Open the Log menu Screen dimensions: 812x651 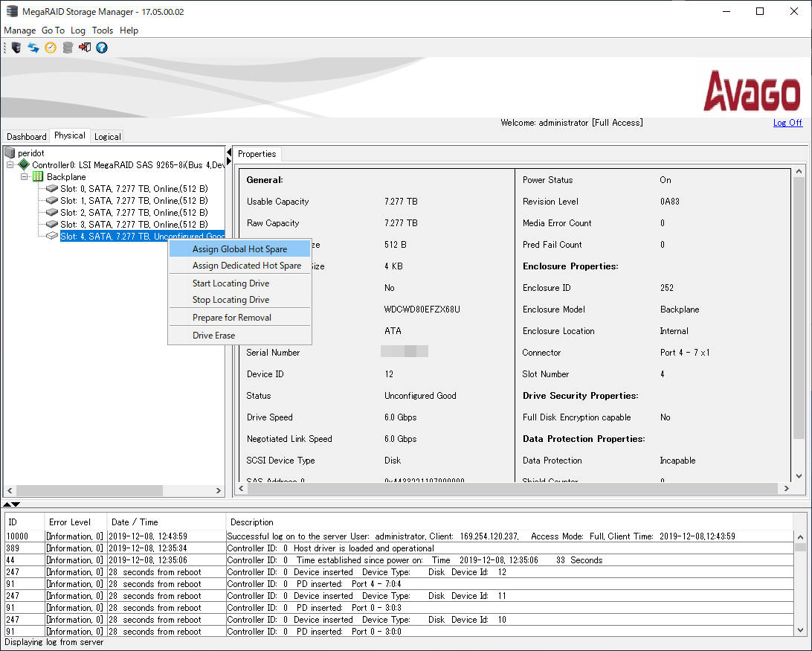(77, 31)
